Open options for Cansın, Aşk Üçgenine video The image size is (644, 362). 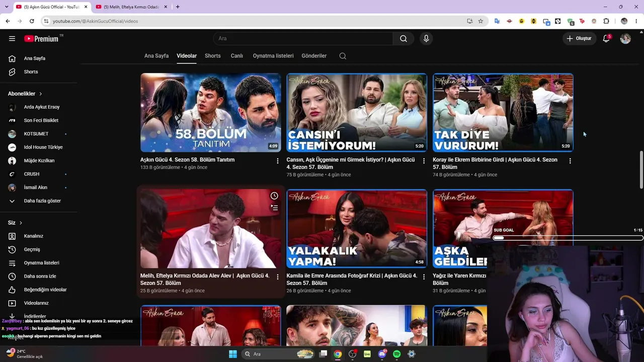click(424, 161)
